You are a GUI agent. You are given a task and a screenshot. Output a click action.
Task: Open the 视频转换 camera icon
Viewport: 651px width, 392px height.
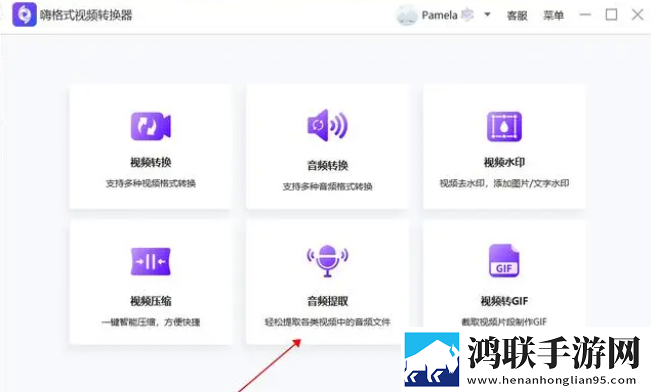[151, 126]
